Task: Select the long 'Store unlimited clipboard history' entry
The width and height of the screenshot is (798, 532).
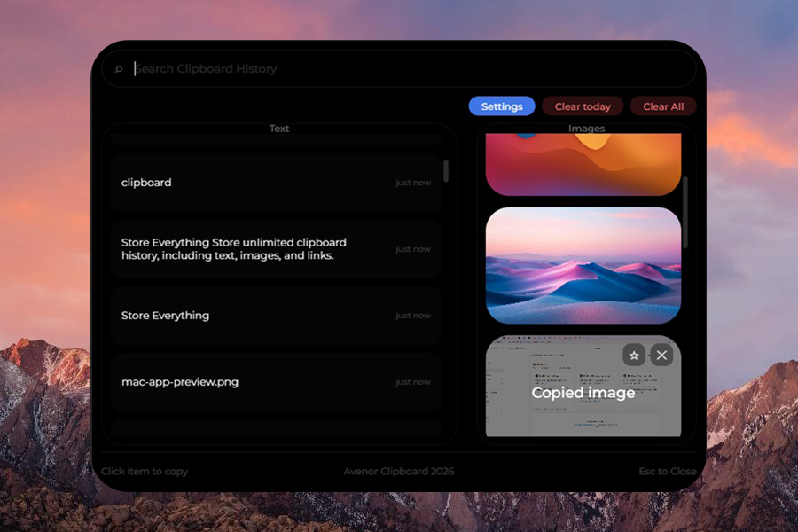Action: click(278, 249)
